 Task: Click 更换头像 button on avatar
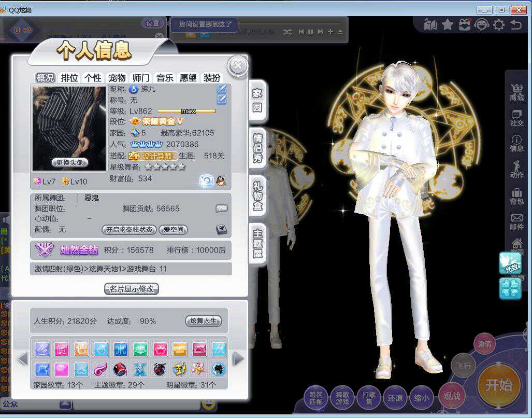(x=70, y=162)
